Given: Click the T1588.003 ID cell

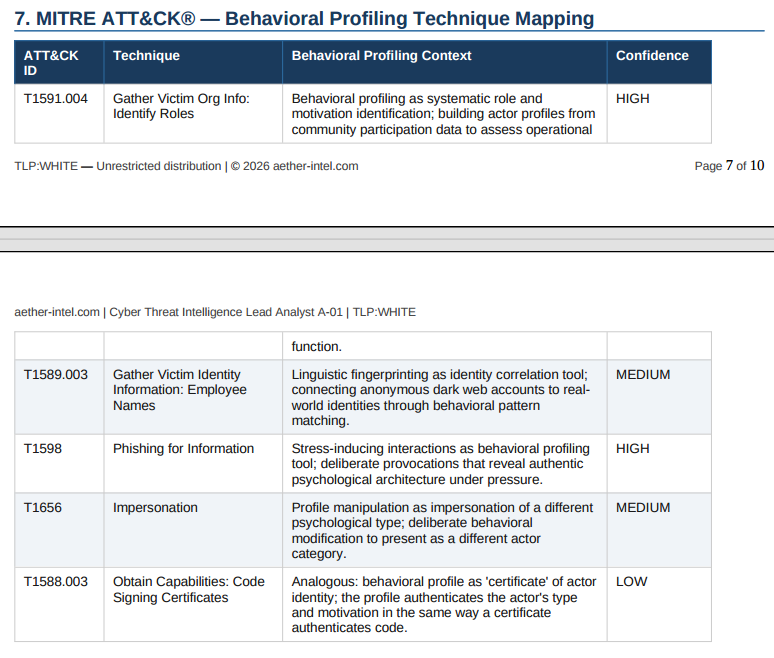Looking at the screenshot, I should click(x=59, y=605).
